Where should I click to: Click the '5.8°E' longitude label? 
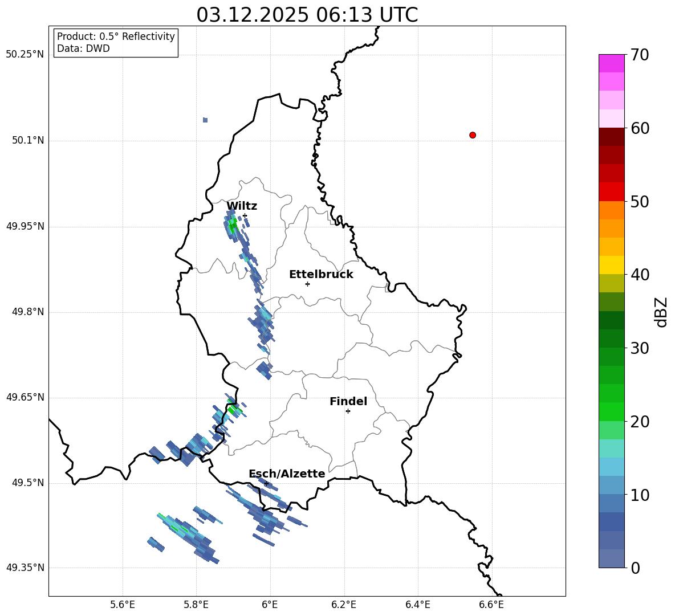(x=196, y=605)
